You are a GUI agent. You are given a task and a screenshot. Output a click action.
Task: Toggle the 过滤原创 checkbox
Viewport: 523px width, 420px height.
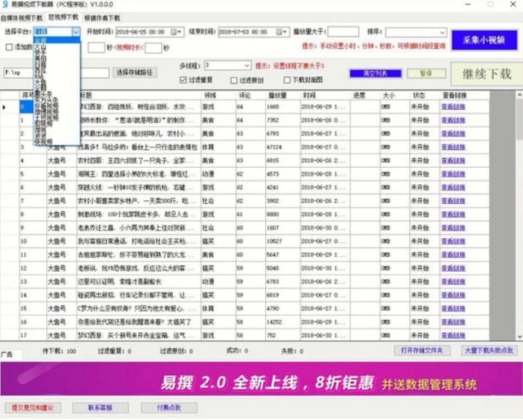(234, 80)
